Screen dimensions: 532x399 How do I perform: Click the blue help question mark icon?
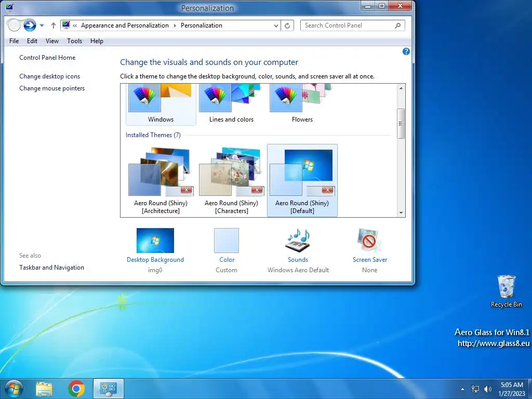tap(406, 51)
